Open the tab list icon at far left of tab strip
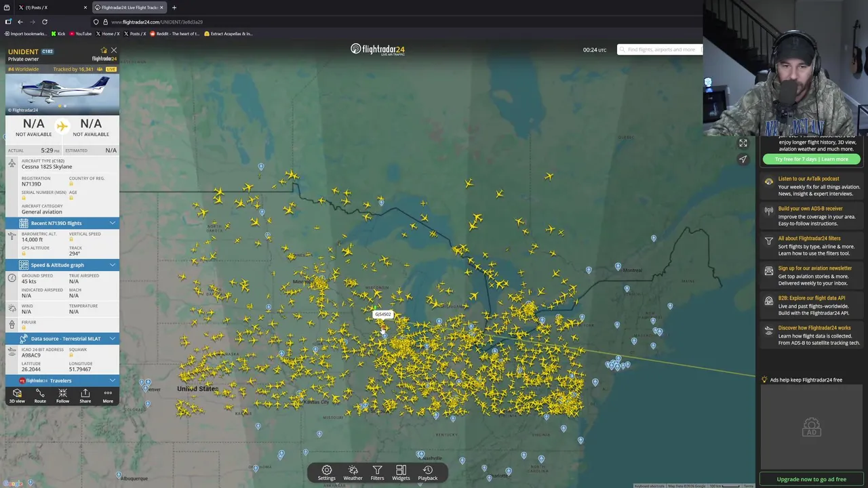The height and width of the screenshot is (488, 868). [6, 7]
